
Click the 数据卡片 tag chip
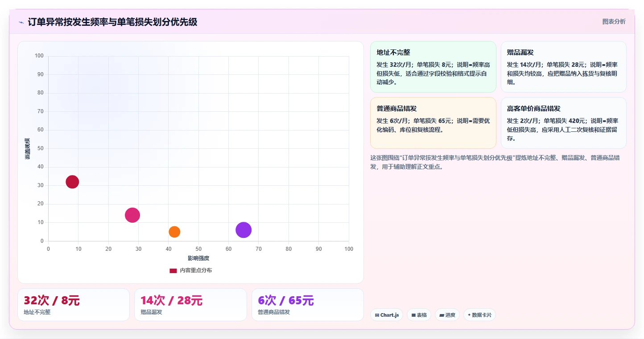coord(479,315)
